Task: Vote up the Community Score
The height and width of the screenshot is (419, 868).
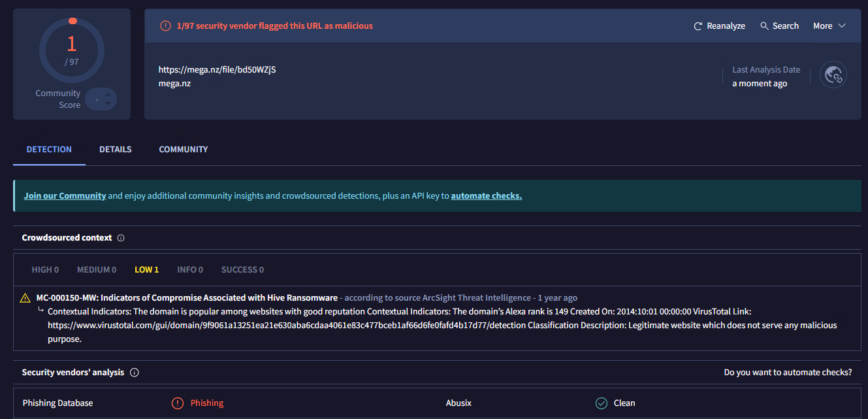Action: (108, 95)
